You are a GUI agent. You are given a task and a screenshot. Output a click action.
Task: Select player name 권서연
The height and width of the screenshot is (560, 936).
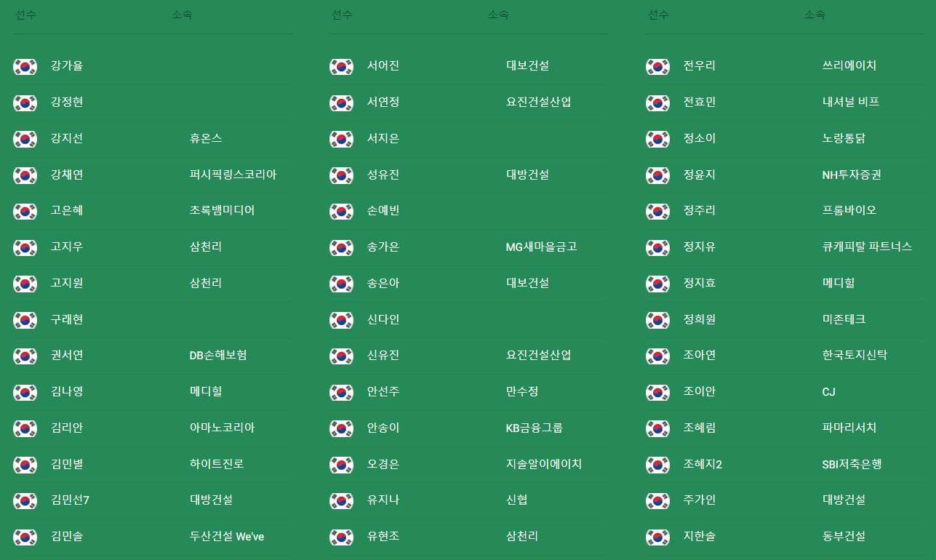[x=67, y=355]
